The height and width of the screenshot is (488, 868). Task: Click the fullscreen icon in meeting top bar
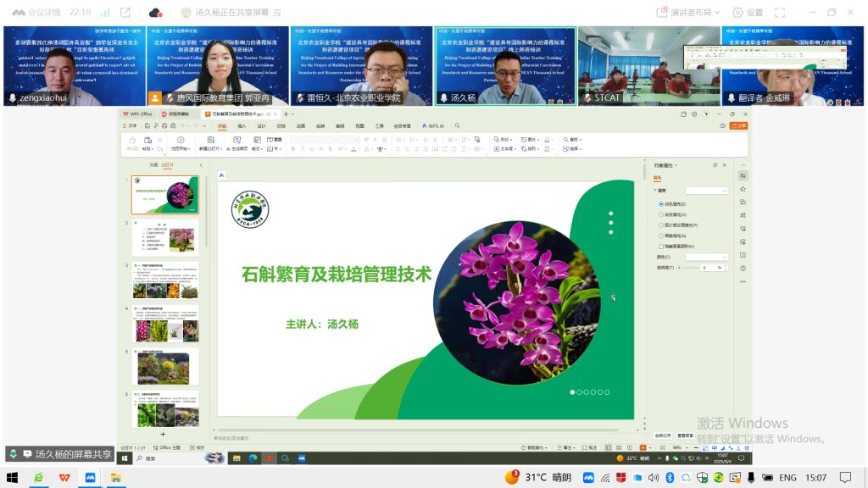coord(780,13)
